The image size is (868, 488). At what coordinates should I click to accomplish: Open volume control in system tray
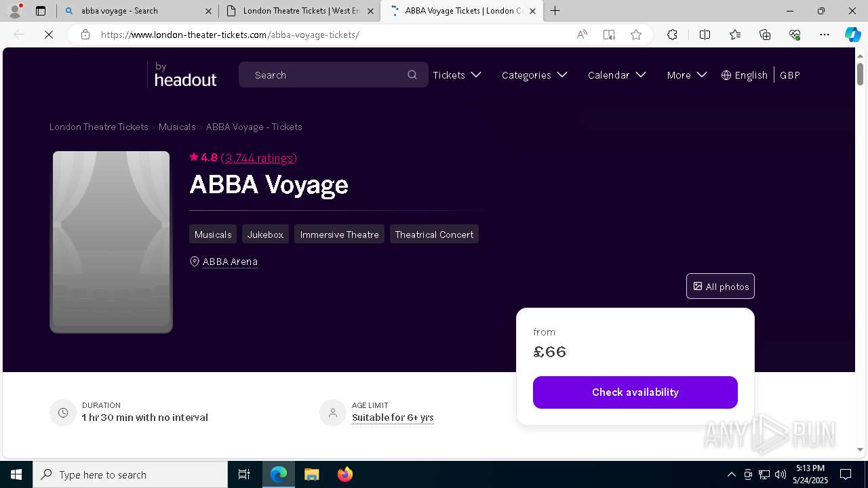pyautogui.click(x=781, y=474)
